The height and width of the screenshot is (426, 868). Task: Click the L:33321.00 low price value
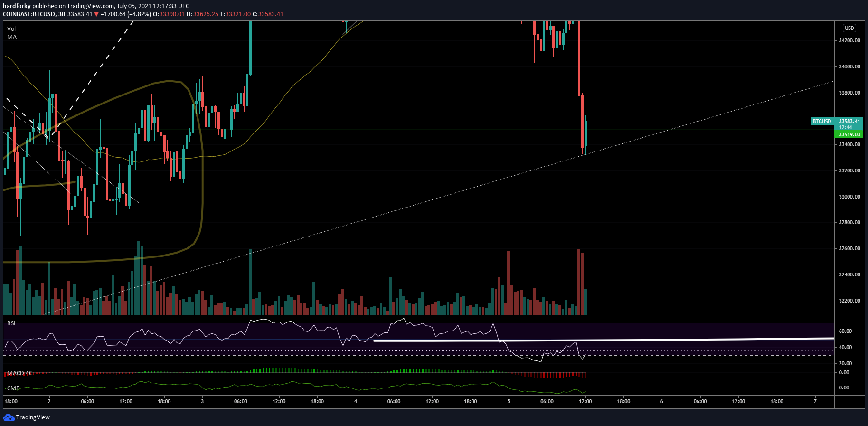coord(235,14)
